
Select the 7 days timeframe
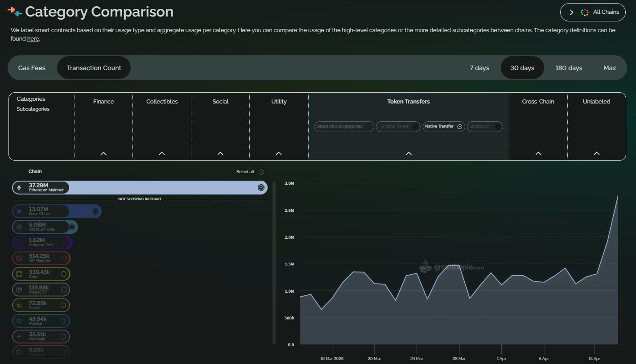click(479, 68)
